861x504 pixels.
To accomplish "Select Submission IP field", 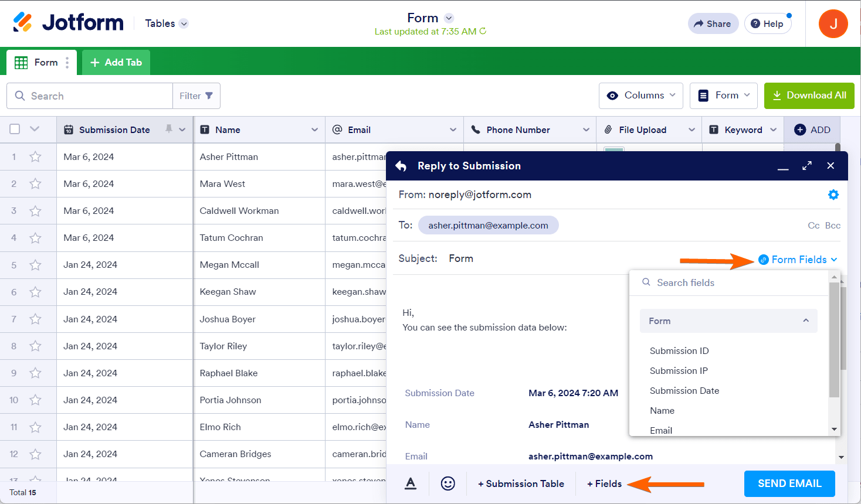I will pyautogui.click(x=679, y=370).
